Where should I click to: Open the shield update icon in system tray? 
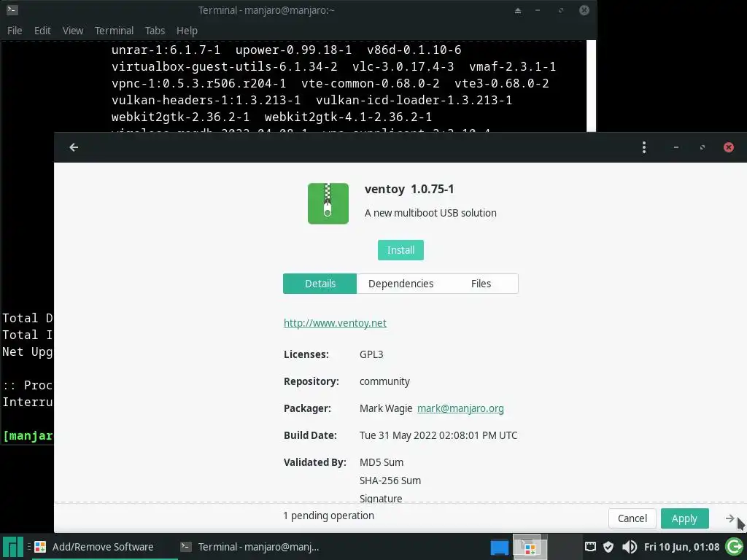(608, 547)
